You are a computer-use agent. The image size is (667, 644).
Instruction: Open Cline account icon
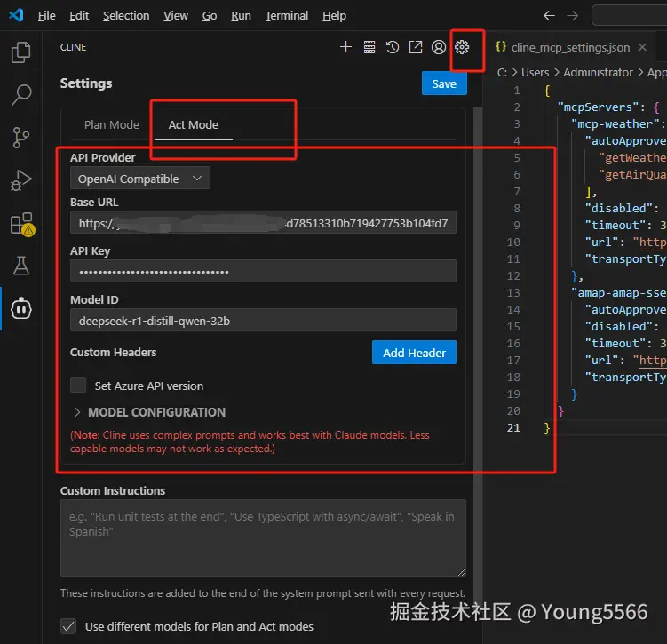(439, 47)
